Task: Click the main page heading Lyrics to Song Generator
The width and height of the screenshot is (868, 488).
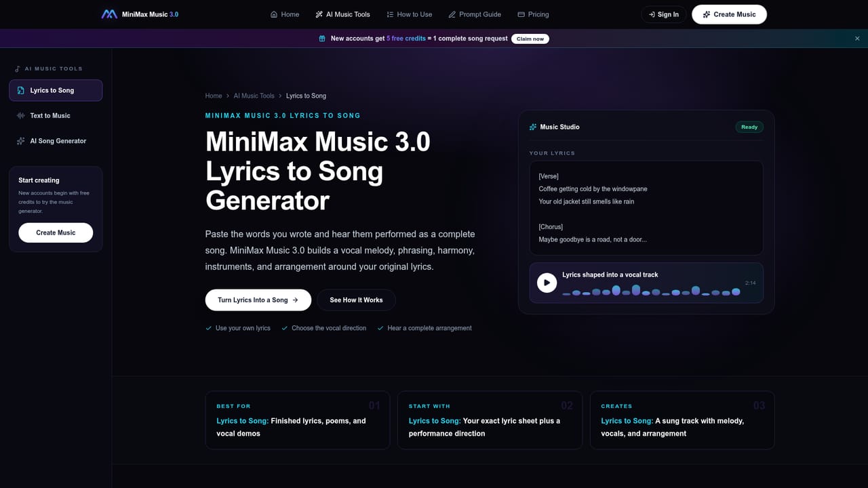Action: (x=318, y=171)
